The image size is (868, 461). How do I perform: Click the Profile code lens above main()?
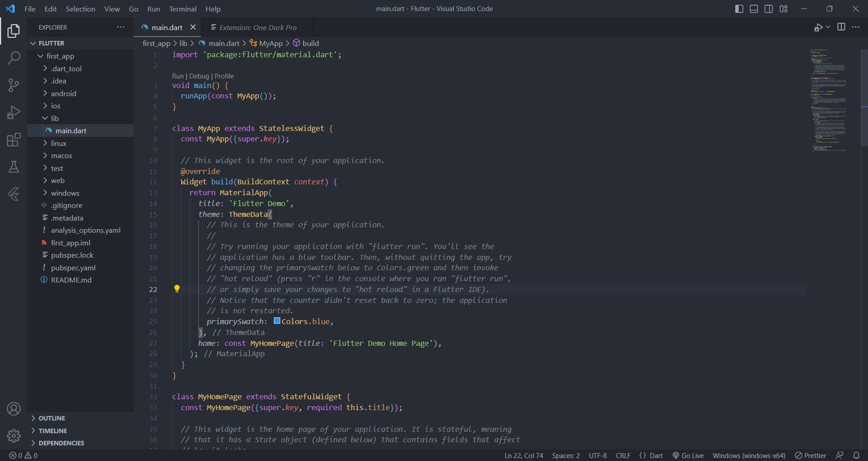tap(224, 76)
